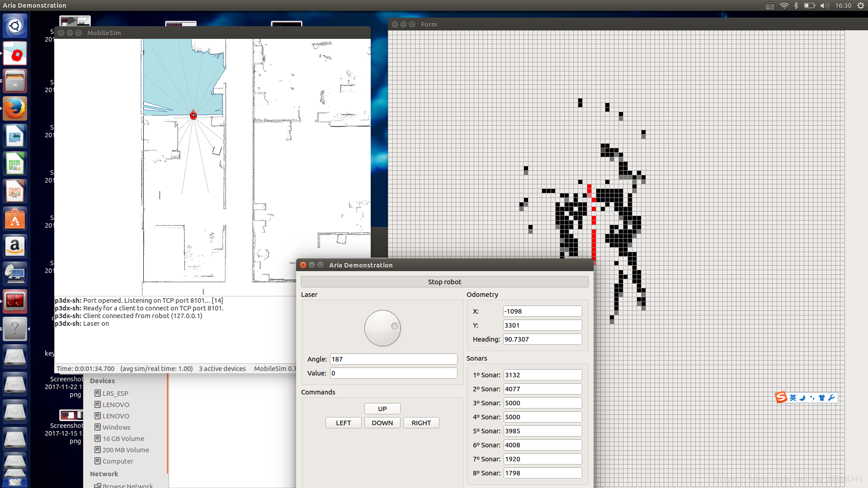The width and height of the screenshot is (868, 488).
Task: Select 200 MB Volume in the sidebar
Action: tap(126, 450)
